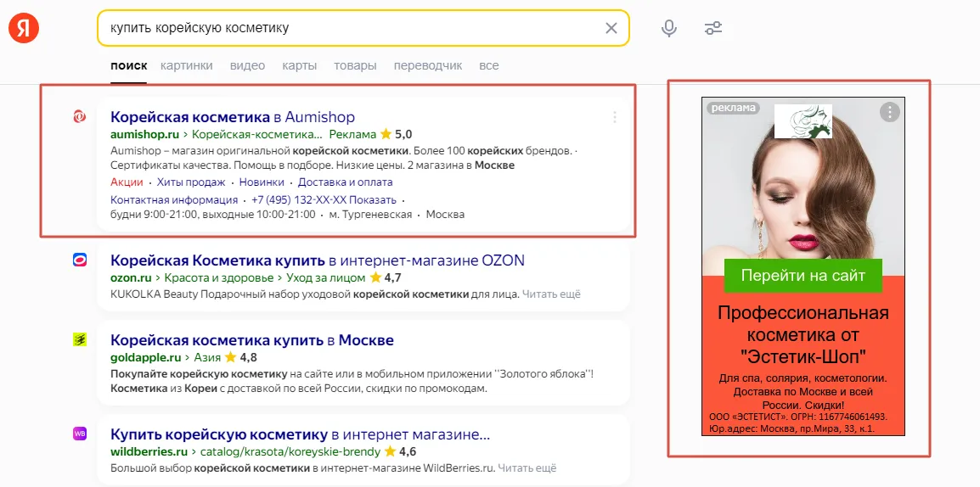This screenshot has width=980, height=487.
Task: Expand 'Читать ещё' in OZON result
Action: [x=551, y=294]
